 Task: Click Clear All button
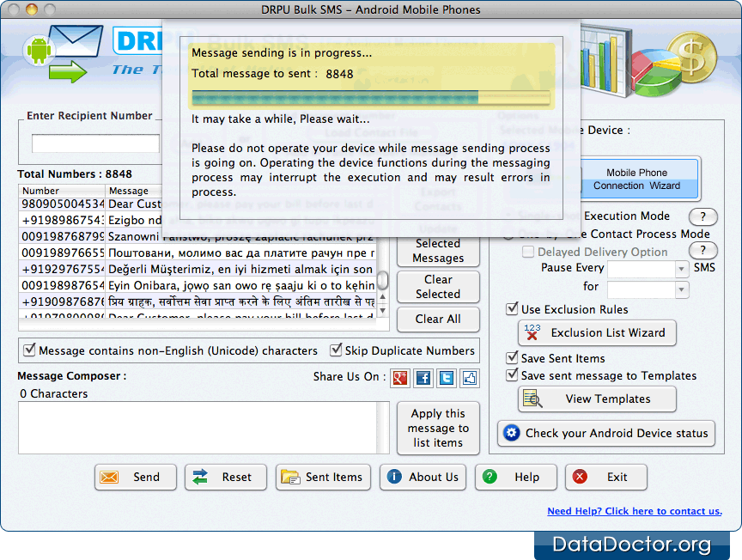(x=438, y=319)
